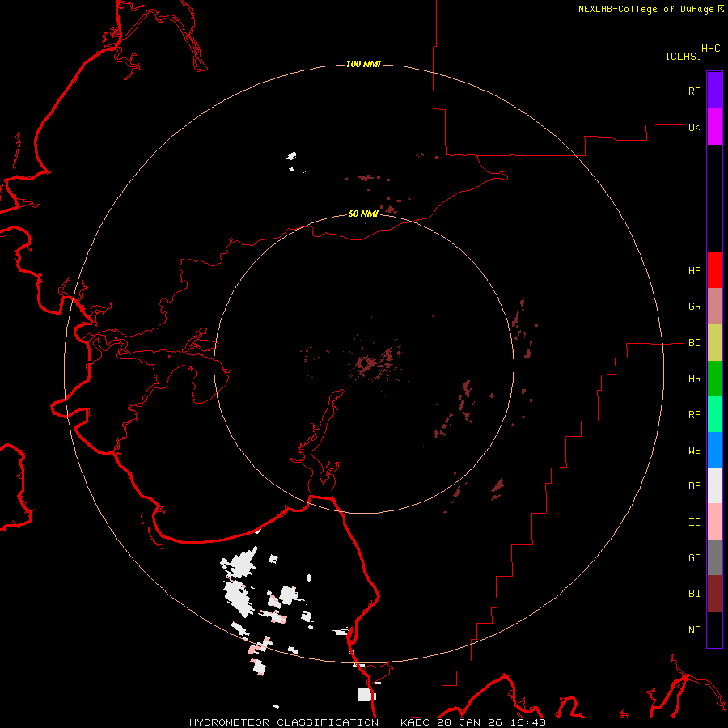Click the HA red legend swatch
The height and width of the screenshot is (728, 728).
pos(714,270)
